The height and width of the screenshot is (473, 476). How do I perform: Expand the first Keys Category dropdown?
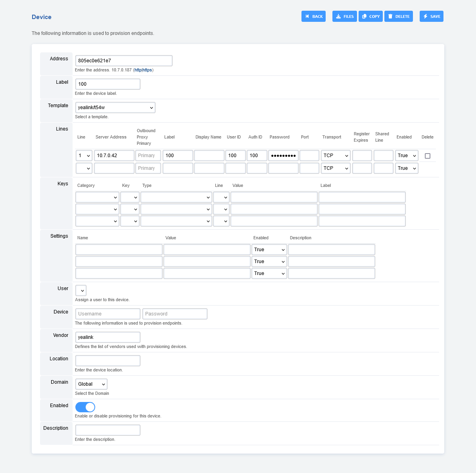tap(97, 197)
